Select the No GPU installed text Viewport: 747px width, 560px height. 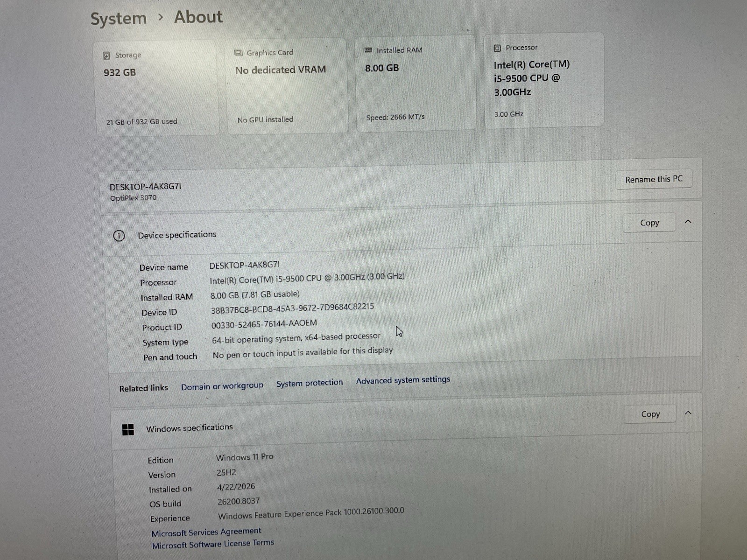265,120
